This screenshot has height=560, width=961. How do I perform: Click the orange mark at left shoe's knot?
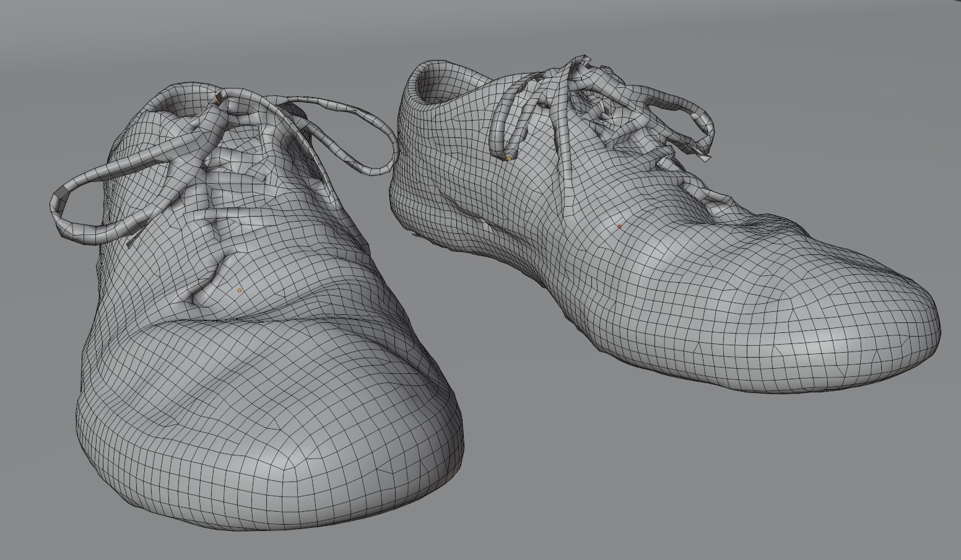217,98
